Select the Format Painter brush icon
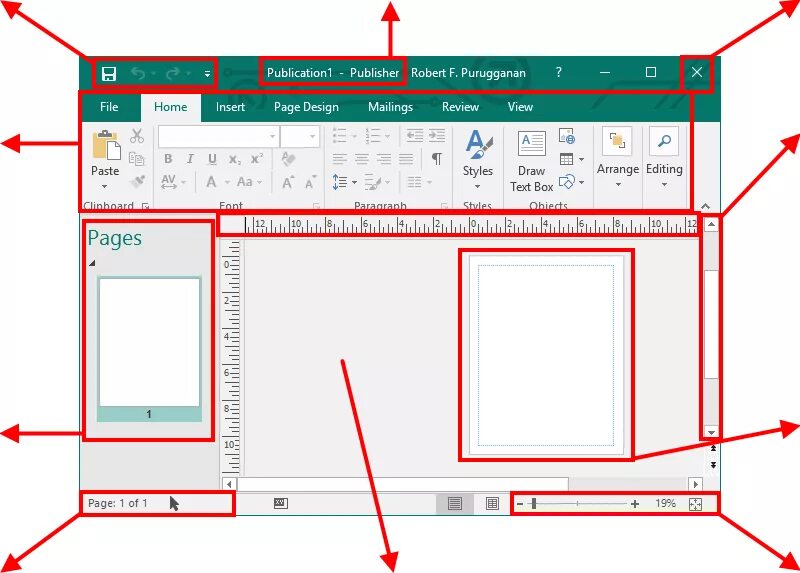The height and width of the screenshot is (573, 800). pyautogui.click(x=137, y=181)
